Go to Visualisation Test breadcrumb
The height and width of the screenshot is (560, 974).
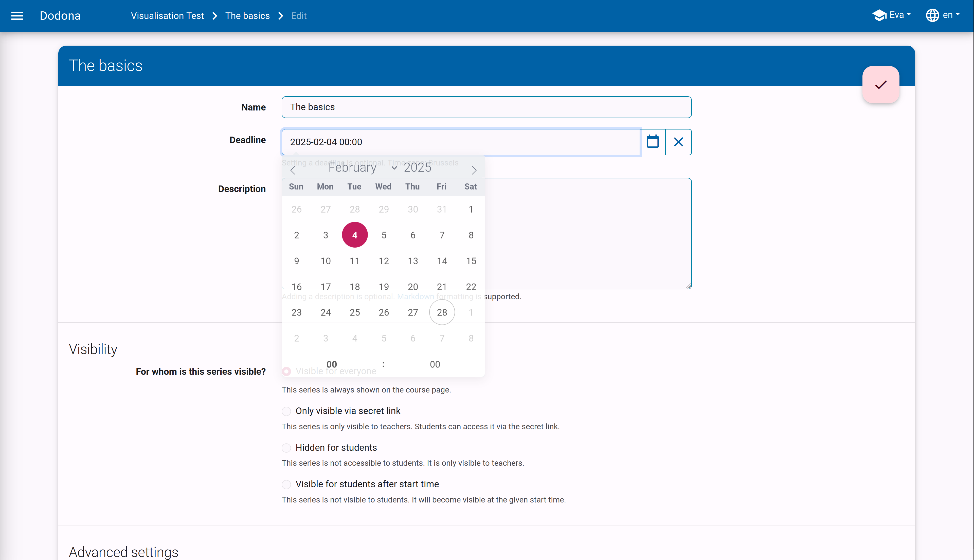click(167, 16)
